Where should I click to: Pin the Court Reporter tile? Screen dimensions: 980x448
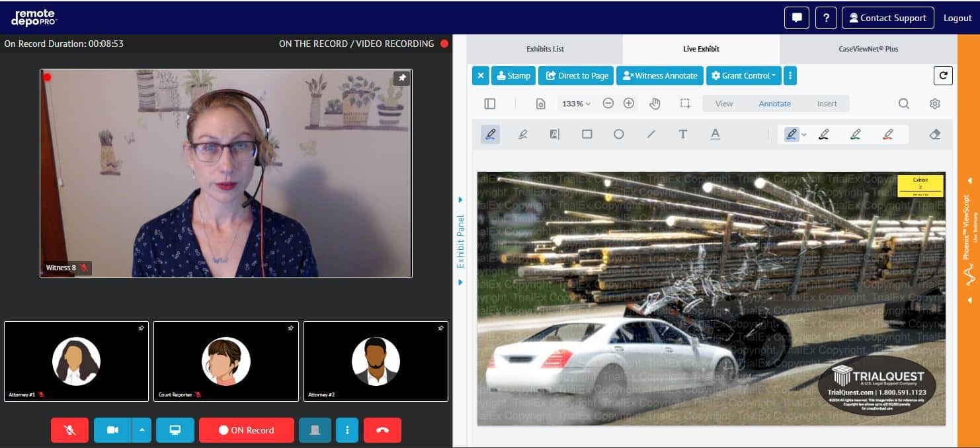290,328
